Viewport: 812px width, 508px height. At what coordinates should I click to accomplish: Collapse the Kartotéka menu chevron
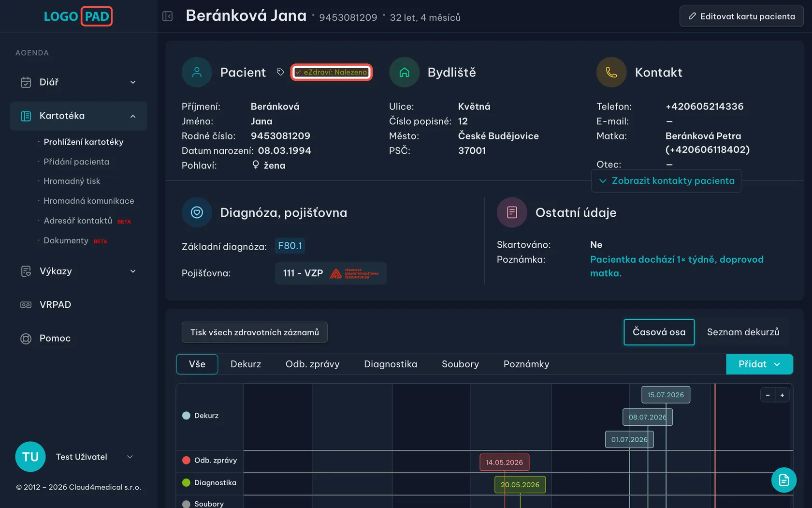point(133,116)
